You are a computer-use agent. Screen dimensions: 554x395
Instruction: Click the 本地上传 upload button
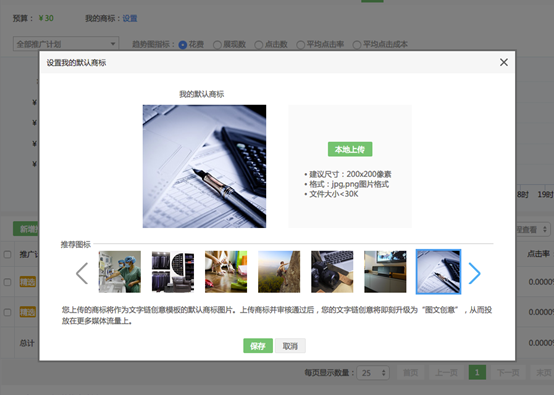coord(350,149)
